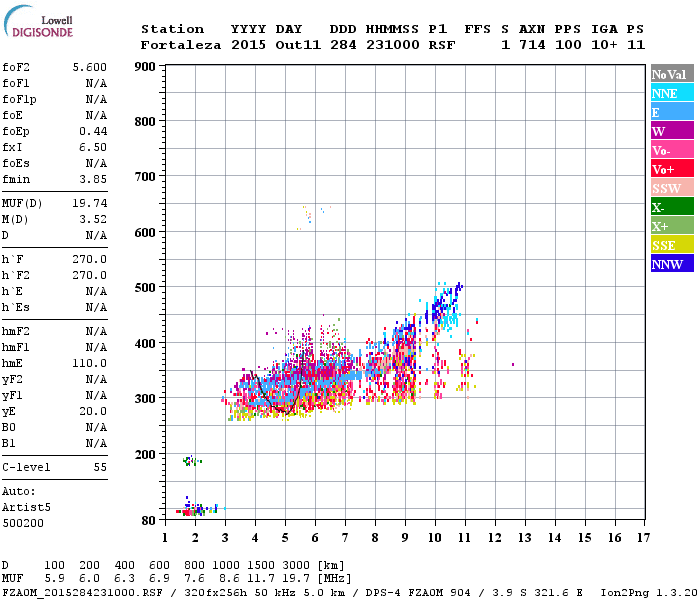Click the SSW light pink legend swatch

point(672,188)
